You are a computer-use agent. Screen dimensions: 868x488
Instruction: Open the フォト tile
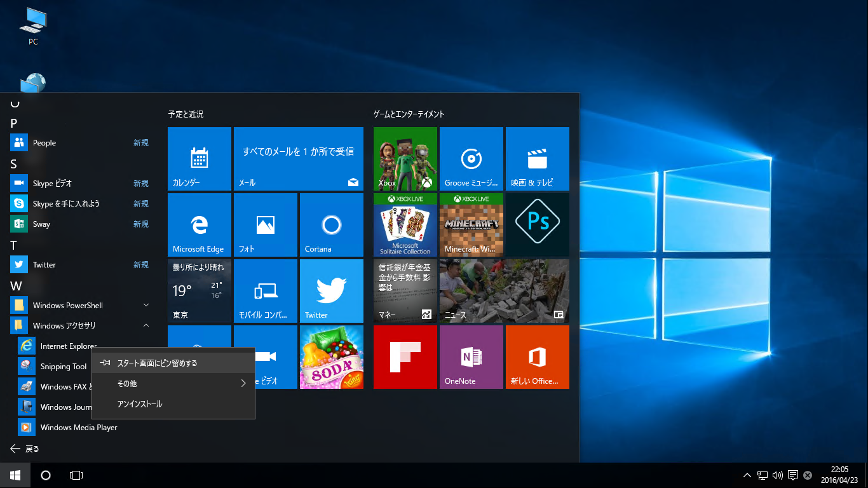266,225
